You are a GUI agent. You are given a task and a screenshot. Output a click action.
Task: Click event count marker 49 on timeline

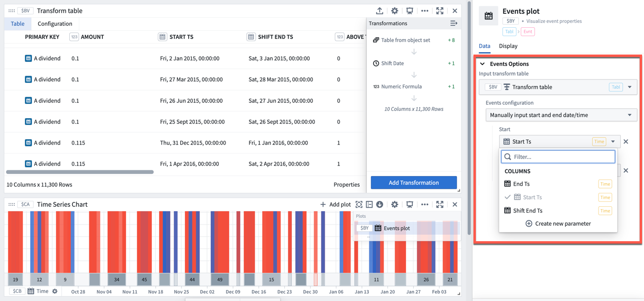point(220,279)
